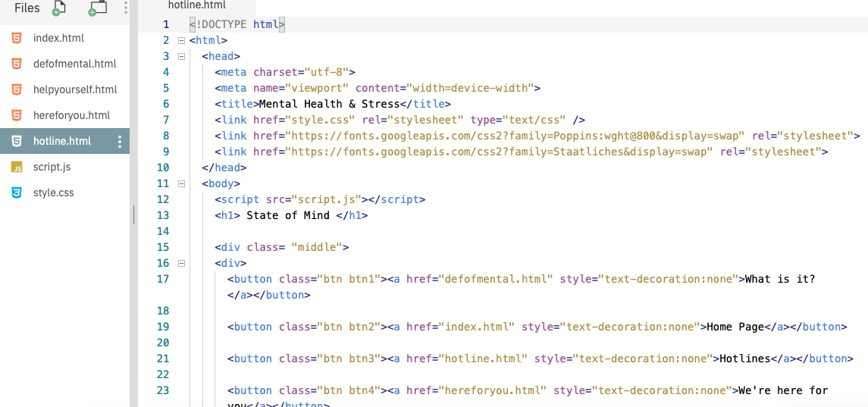868x407 pixels.
Task: Click the sidebar splitter handle
Action: (133, 214)
